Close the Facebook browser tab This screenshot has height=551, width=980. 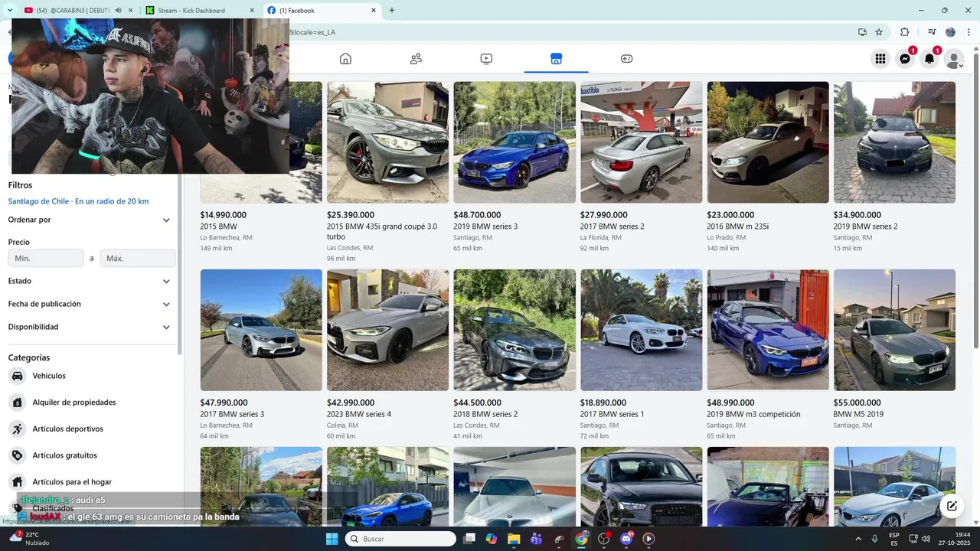coord(373,11)
